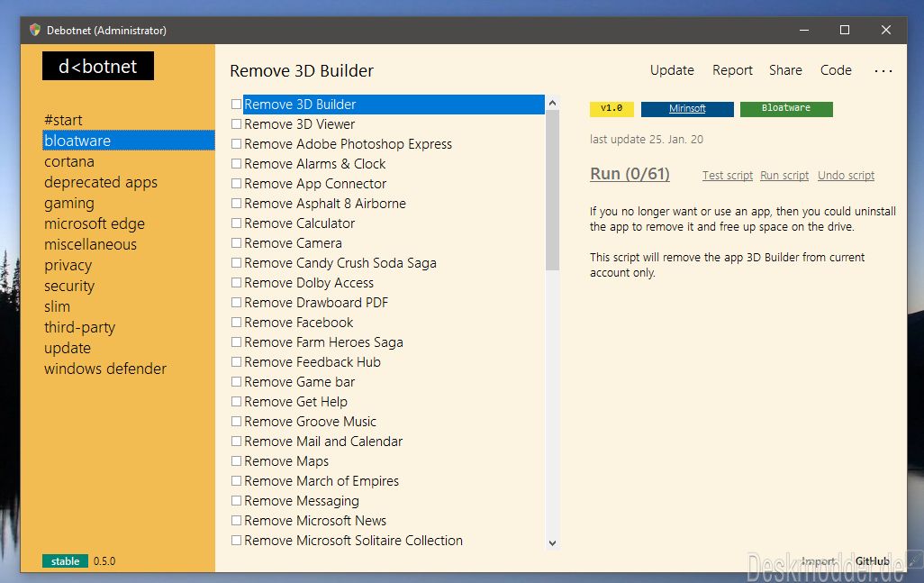Open the Report menu item
Image resolution: width=924 pixels, height=583 pixels.
pyautogui.click(x=732, y=70)
